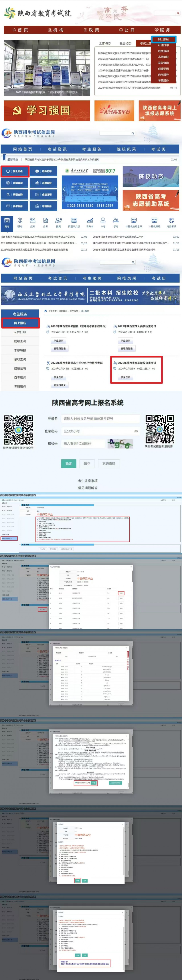Viewport: 182px width, 980px height.
Task: Click the 登录密码 input field
Action: pos(100,431)
